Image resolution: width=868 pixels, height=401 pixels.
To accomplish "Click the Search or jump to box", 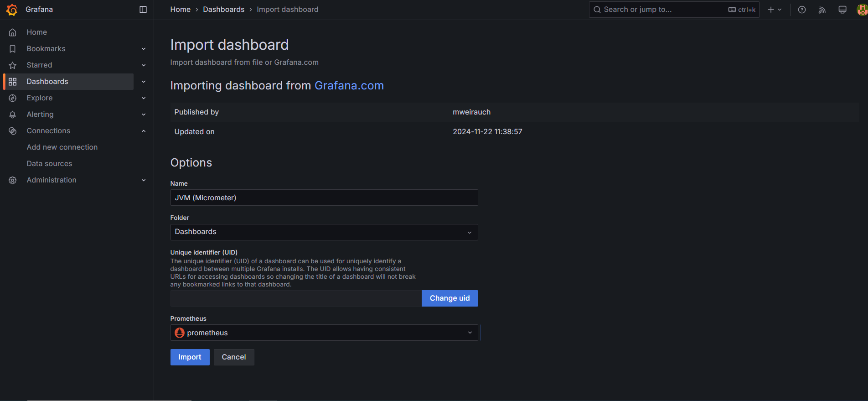I will pos(674,10).
